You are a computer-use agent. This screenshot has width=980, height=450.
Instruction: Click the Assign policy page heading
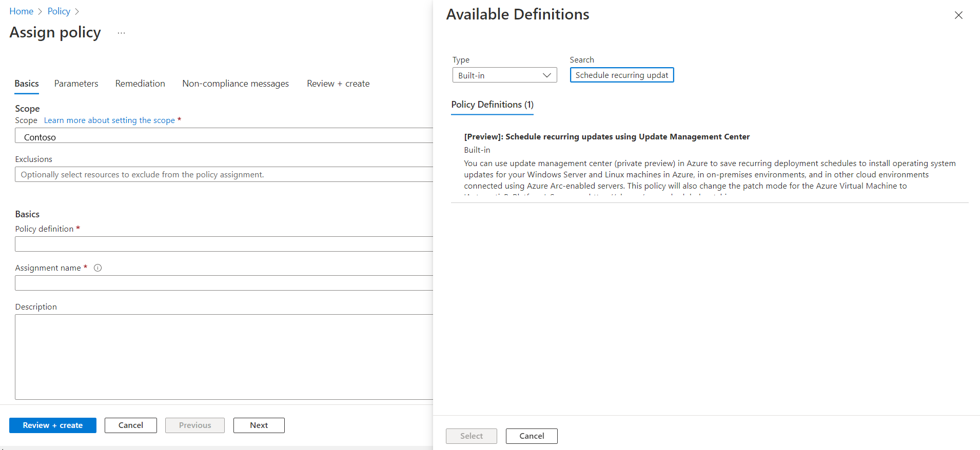tap(55, 32)
